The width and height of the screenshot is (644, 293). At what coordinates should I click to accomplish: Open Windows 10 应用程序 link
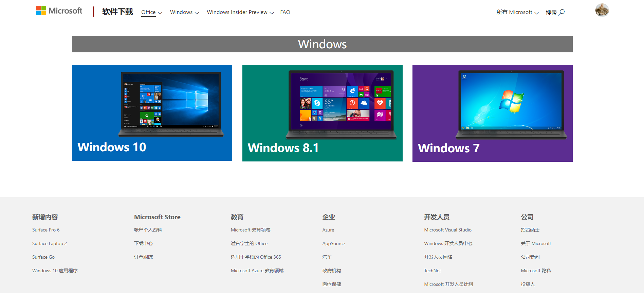[x=55, y=271]
